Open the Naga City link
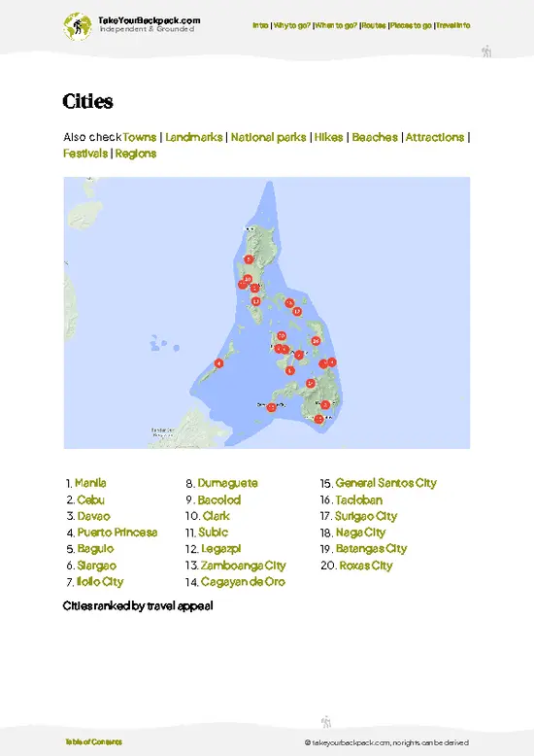 tap(360, 533)
